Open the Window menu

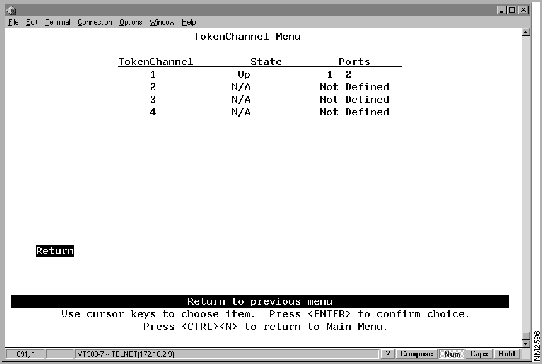pos(162,22)
